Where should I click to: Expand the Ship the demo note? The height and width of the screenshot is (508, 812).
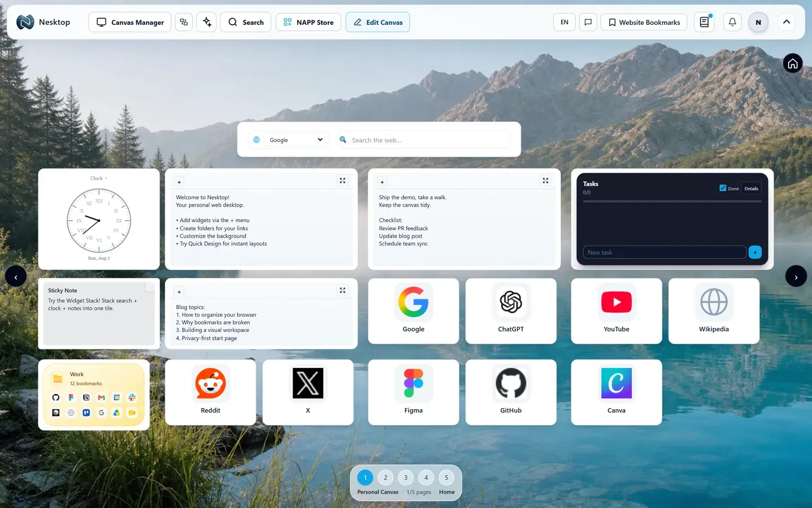pyautogui.click(x=545, y=181)
